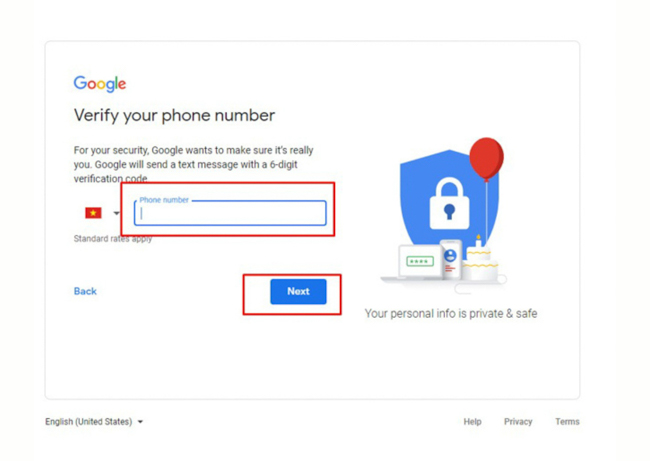Open the Terms link
650x461 pixels.
(567, 422)
